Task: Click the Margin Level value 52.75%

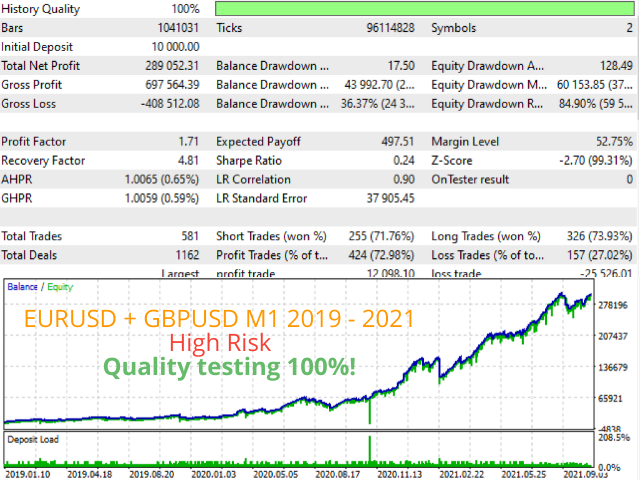Action: (x=614, y=142)
